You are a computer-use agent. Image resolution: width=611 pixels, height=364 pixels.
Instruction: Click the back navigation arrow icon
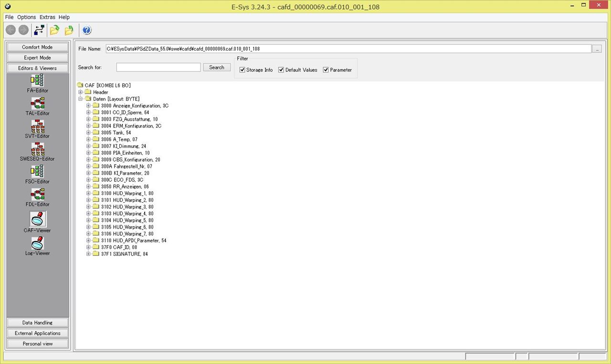click(x=11, y=30)
